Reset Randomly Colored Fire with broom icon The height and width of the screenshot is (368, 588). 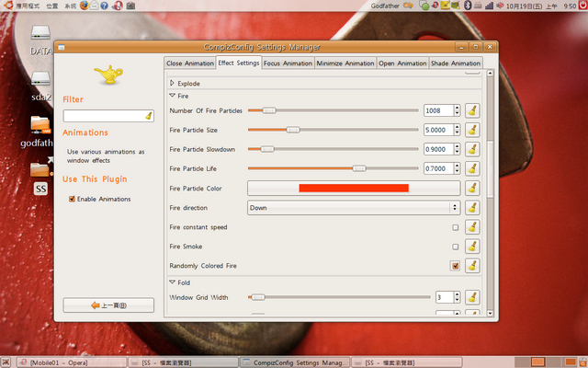click(x=472, y=266)
